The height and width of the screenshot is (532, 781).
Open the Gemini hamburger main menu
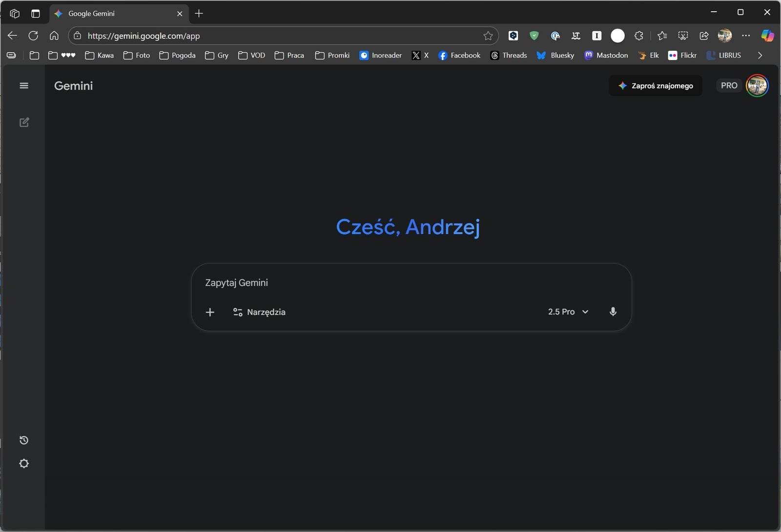click(24, 86)
